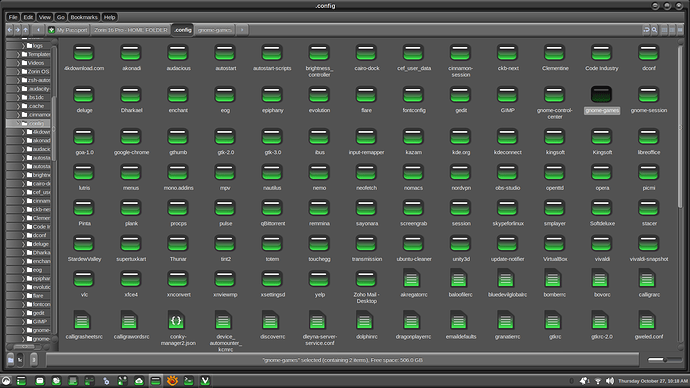Screen dimensions: 690x388
Task: Select the libreoffice folder
Action: click(649, 142)
